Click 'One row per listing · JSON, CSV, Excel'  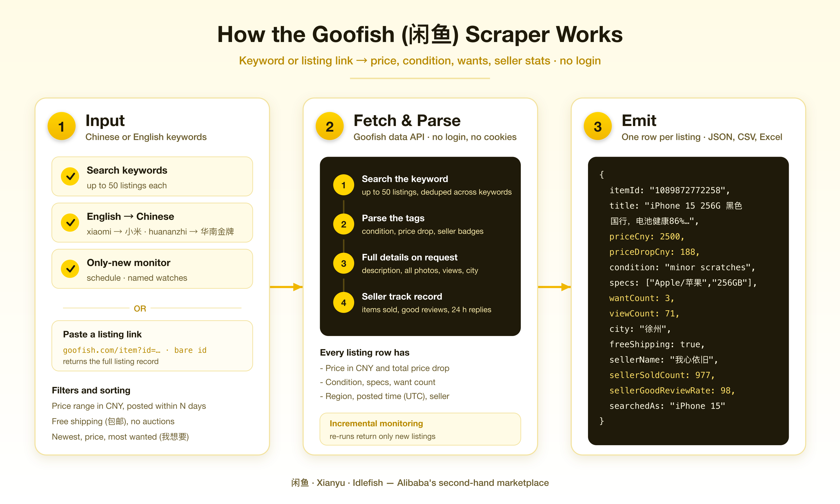pos(701,137)
